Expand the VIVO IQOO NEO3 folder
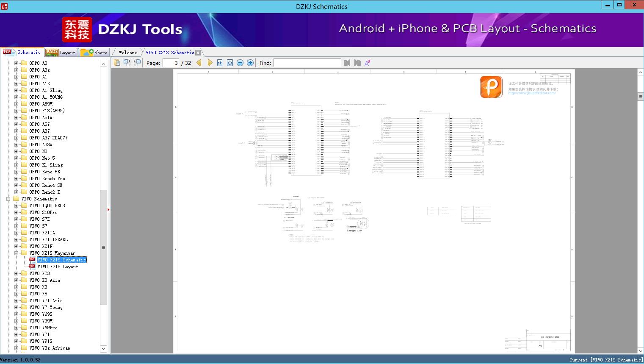This screenshot has height=364, width=644. tap(17, 206)
